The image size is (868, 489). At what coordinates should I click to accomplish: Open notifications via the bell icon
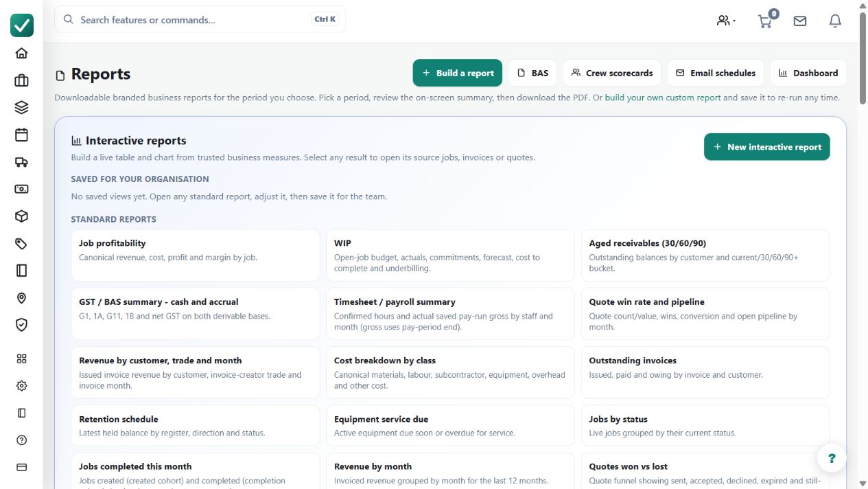tap(835, 21)
